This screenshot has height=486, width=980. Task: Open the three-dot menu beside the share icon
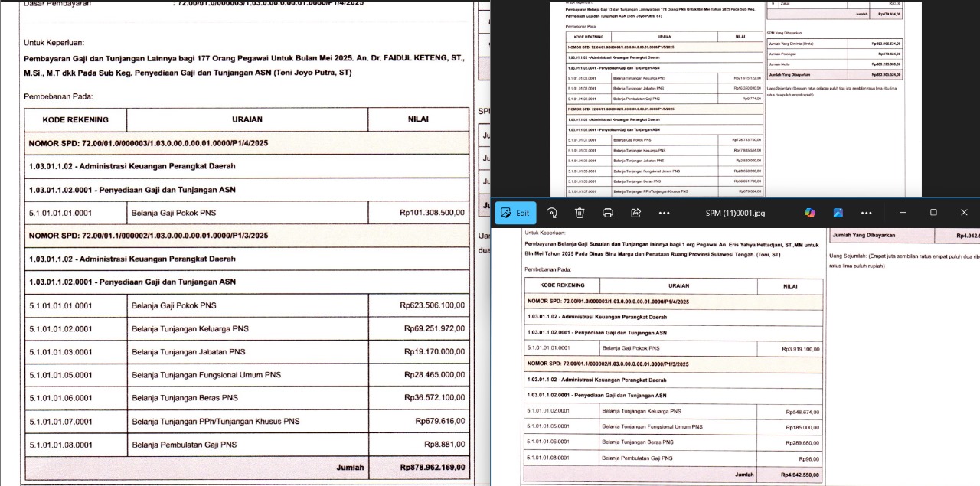[x=664, y=213]
